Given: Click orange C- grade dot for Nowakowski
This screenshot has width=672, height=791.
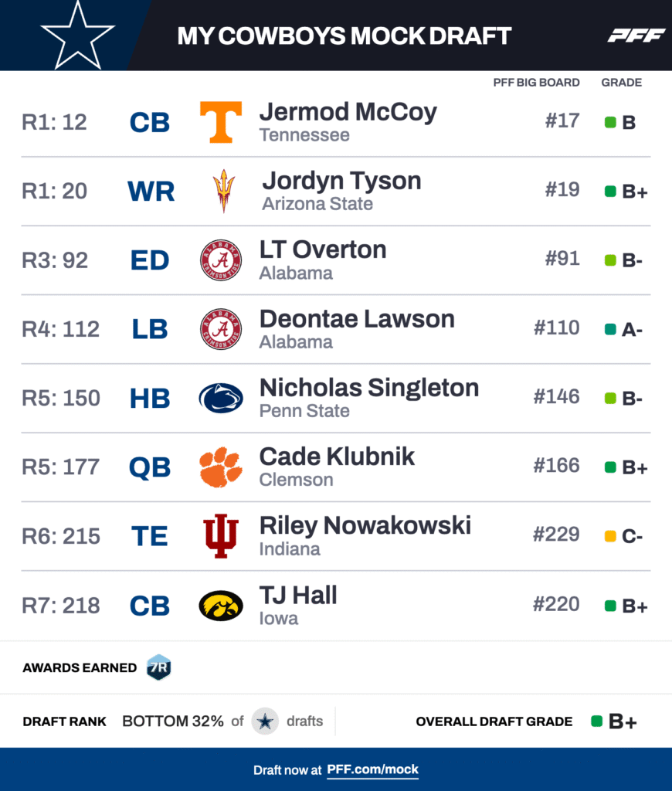Looking at the screenshot, I should [x=610, y=536].
